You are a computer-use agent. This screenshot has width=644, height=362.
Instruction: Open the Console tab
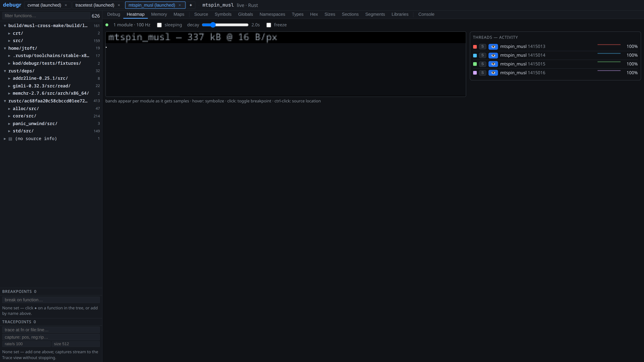tap(426, 14)
